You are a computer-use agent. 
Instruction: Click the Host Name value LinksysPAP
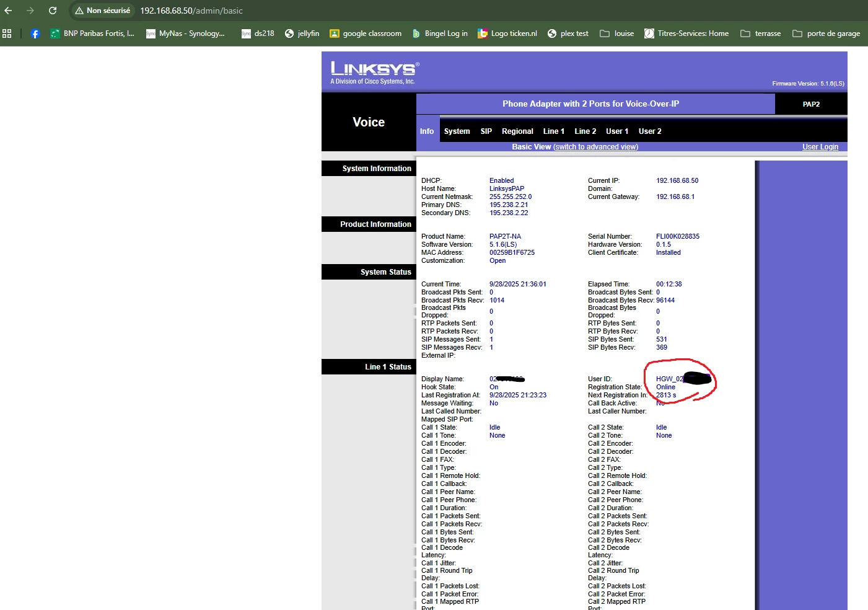point(507,189)
